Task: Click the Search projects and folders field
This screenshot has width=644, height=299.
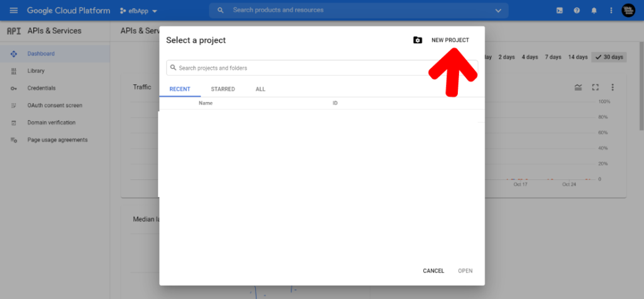Action: [x=322, y=68]
